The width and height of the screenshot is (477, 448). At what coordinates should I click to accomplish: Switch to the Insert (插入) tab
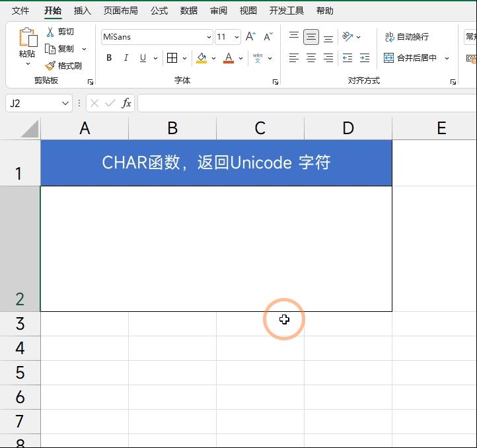click(x=82, y=11)
